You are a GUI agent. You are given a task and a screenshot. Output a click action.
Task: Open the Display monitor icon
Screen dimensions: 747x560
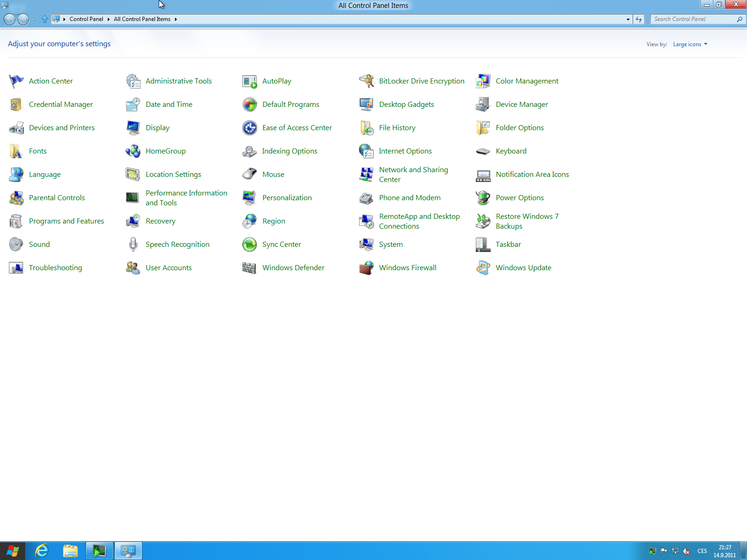[133, 128]
